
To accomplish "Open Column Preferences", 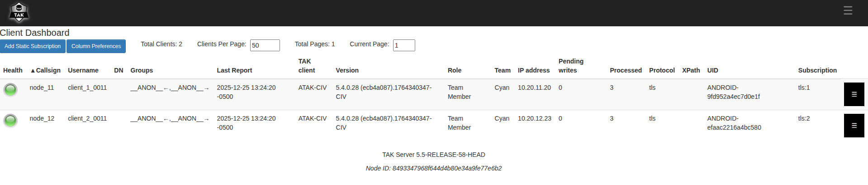I will (x=96, y=46).
